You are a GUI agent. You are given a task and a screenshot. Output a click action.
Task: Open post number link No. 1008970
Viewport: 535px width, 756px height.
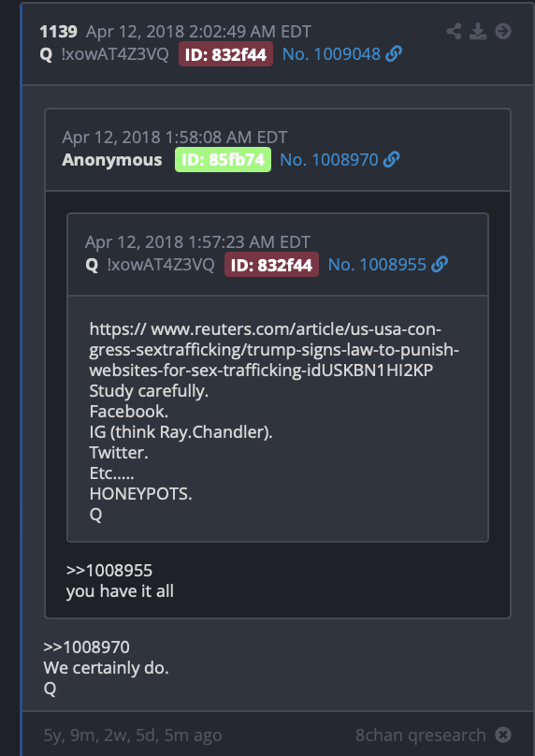329,160
